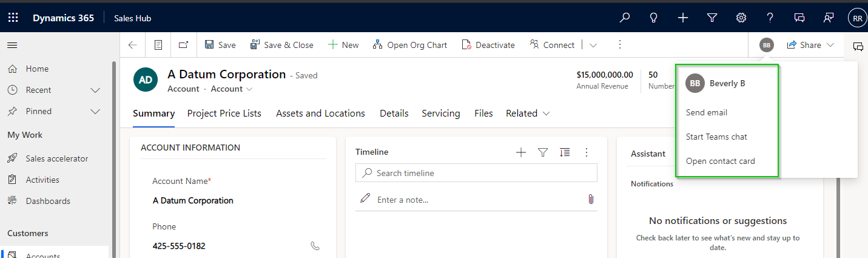Click the timeline expand all records icon

tap(565, 152)
